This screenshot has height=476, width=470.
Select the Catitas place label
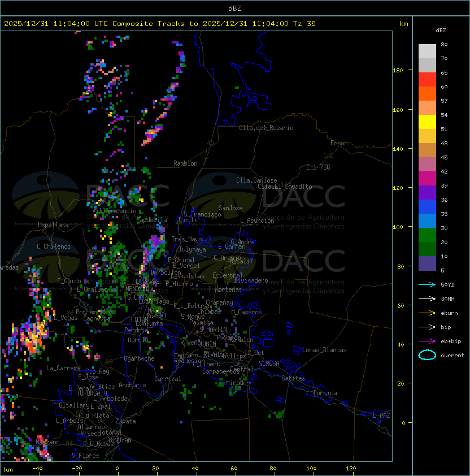point(293,378)
